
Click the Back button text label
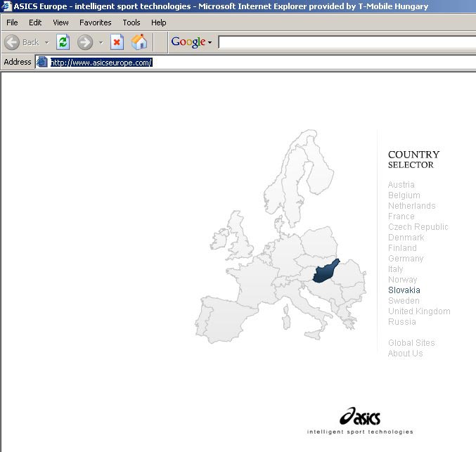coord(31,42)
